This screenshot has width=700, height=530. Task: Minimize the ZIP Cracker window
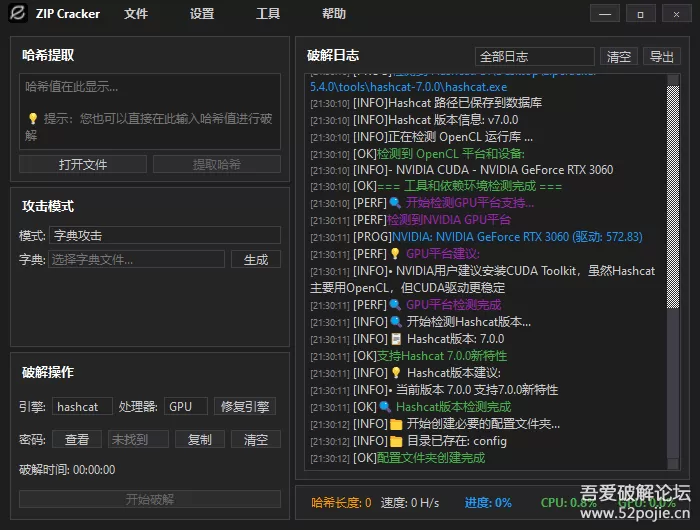pos(605,13)
